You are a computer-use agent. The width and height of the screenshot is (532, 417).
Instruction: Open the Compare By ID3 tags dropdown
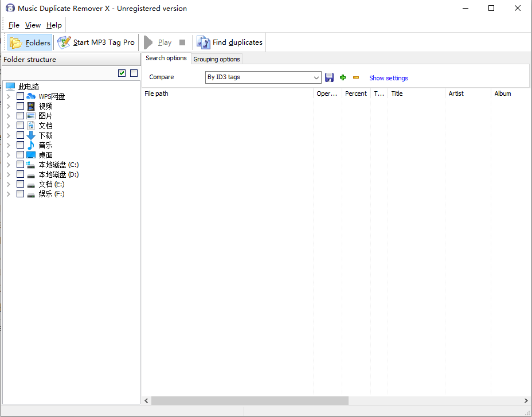coord(316,77)
